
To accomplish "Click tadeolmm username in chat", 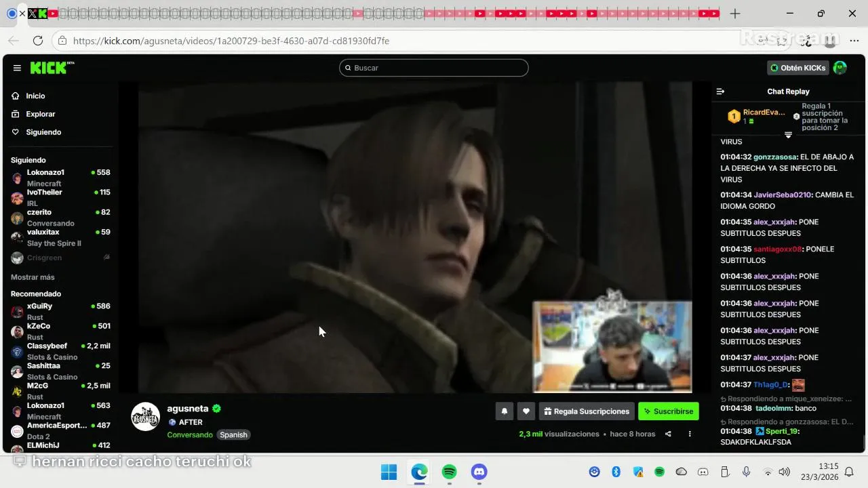I will pyautogui.click(x=772, y=409).
